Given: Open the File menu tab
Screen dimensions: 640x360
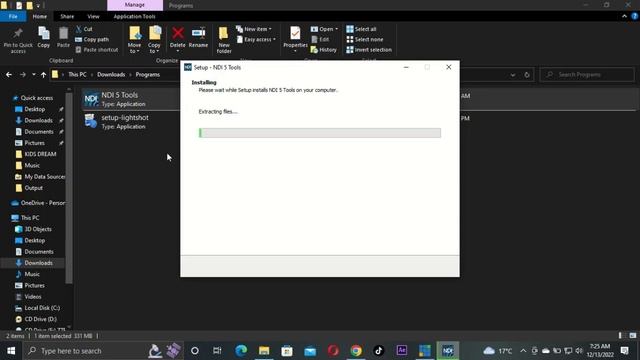Looking at the screenshot, I should click(13, 16).
